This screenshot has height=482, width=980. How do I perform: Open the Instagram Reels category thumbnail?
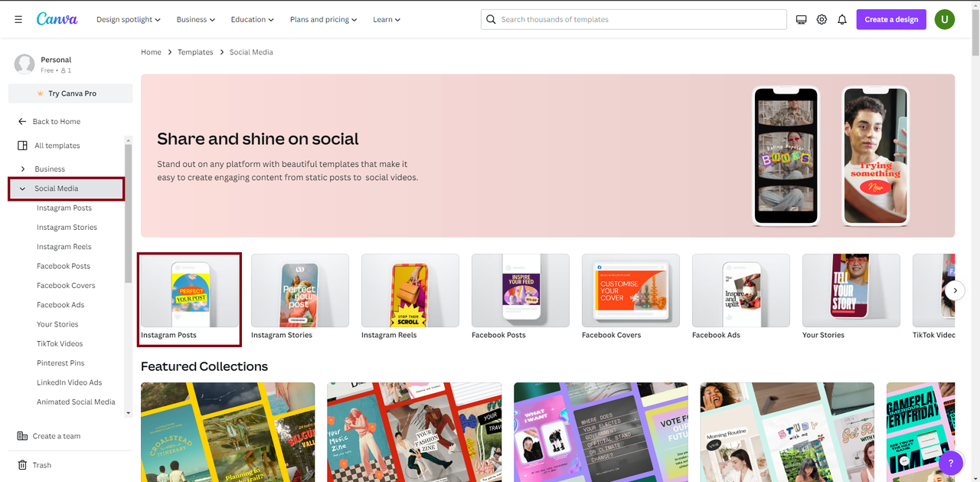(x=410, y=290)
